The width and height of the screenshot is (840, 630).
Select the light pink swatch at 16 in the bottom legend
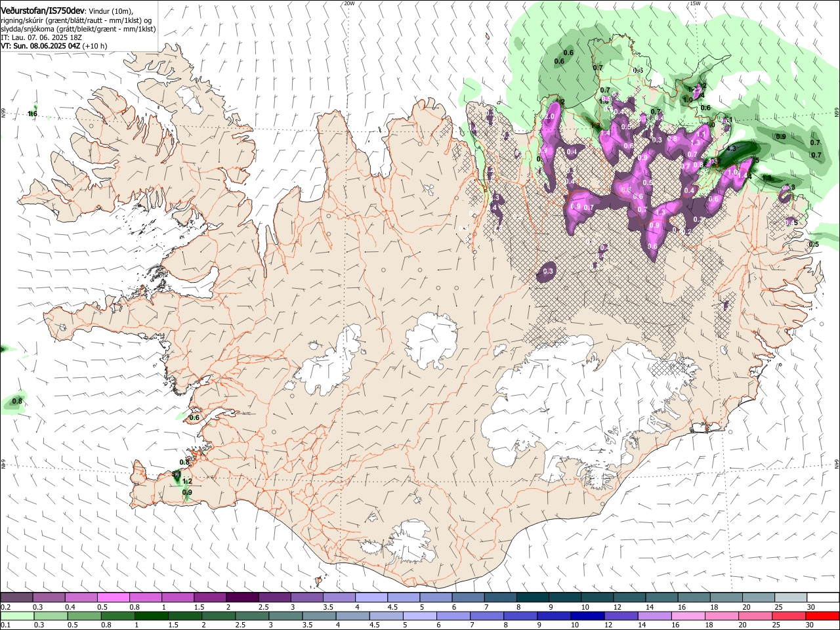click(x=688, y=616)
